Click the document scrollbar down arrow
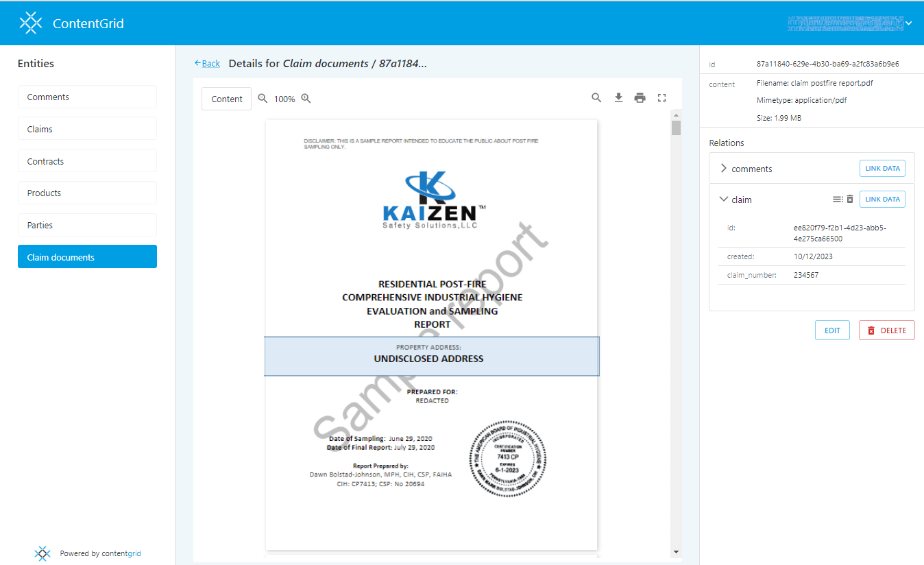The height and width of the screenshot is (565, 924). [676, 552]
